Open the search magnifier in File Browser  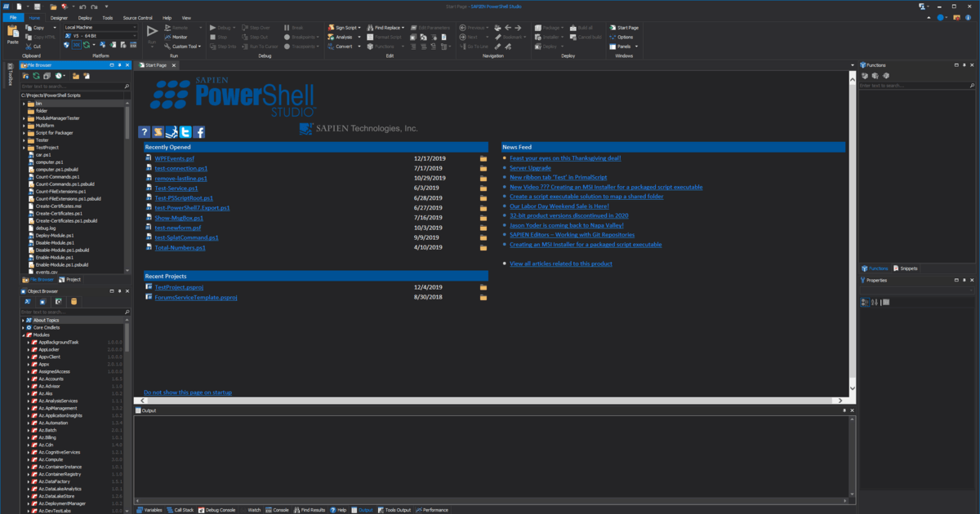[x=127, y=86]
